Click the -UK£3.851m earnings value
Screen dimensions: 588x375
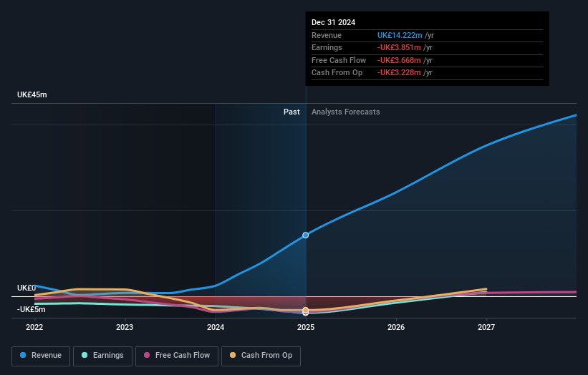tap(399, 47)
